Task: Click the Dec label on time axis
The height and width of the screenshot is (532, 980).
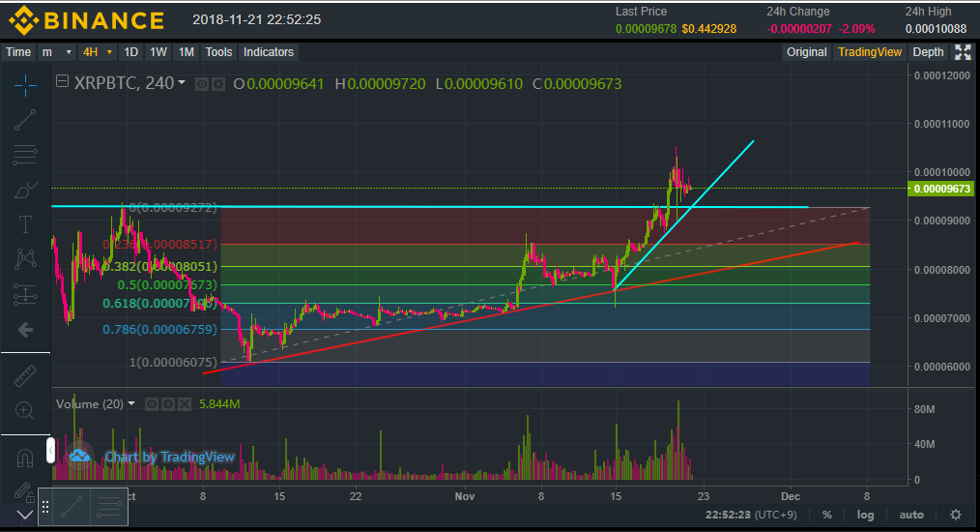Action: coord(790,496)
